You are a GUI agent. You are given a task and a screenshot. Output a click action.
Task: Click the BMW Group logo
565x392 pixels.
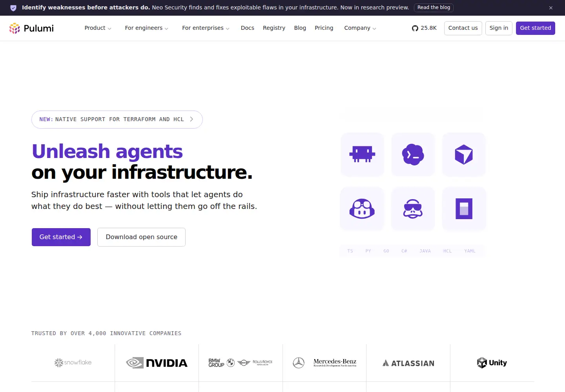(241, 363)
